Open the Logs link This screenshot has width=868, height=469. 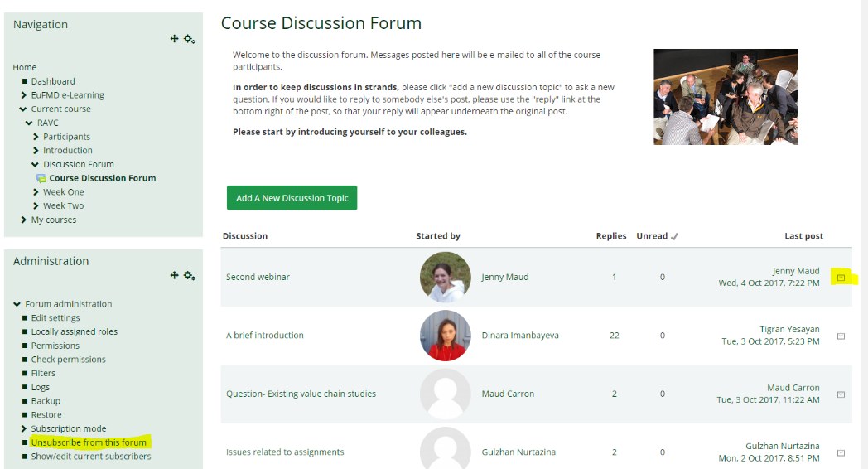pos(41,387)
